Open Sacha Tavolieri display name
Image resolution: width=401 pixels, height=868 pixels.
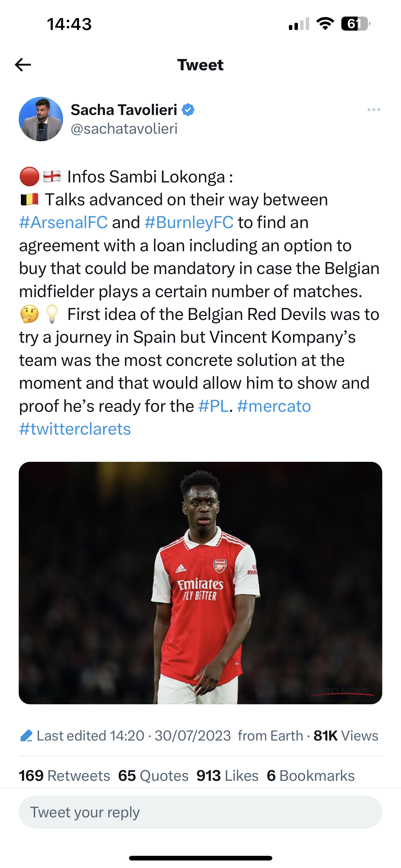point(124,110)
